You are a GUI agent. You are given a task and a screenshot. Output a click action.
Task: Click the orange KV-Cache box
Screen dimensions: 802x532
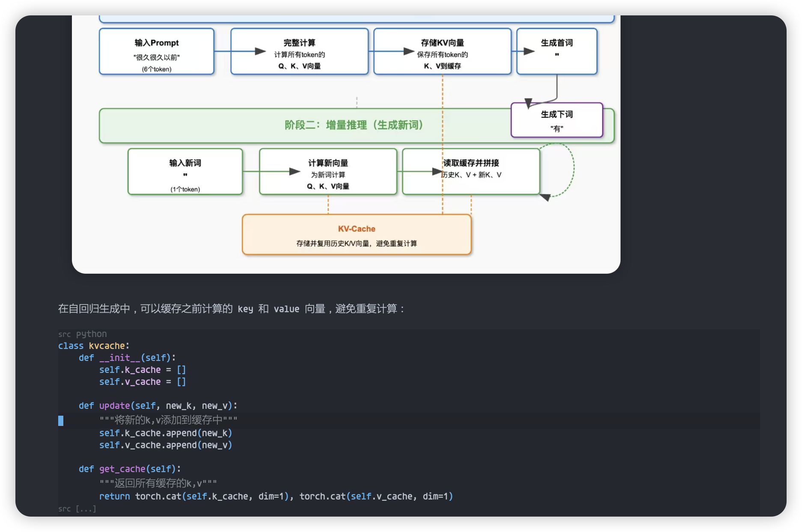[x=356, y=235]
